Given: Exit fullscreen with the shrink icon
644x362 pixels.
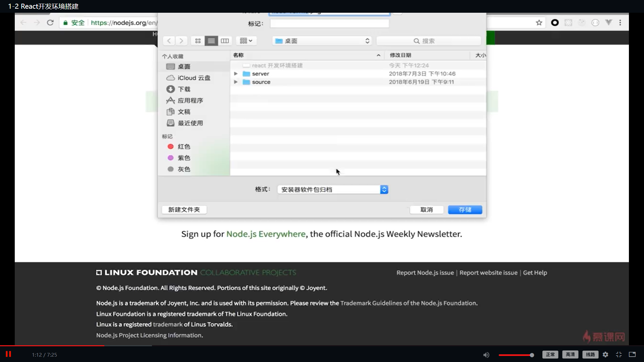Looking at the screenshot, I should click(619, 354).
